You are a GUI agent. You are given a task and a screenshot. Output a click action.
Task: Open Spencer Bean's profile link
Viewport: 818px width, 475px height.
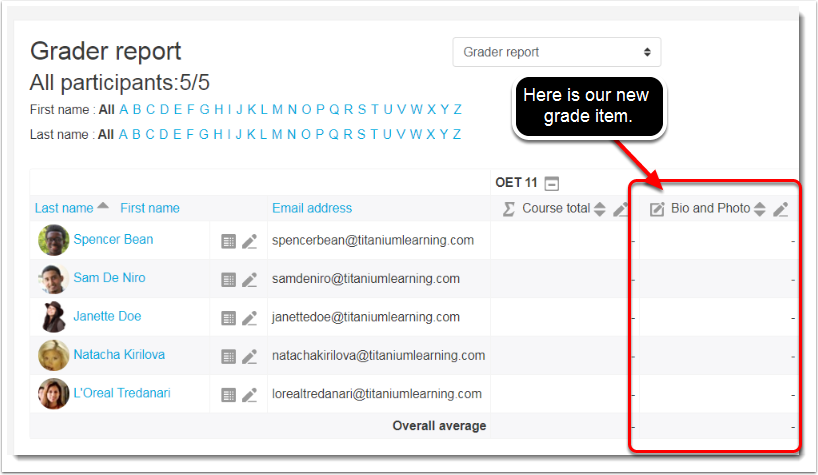click(x=113, y=239)
